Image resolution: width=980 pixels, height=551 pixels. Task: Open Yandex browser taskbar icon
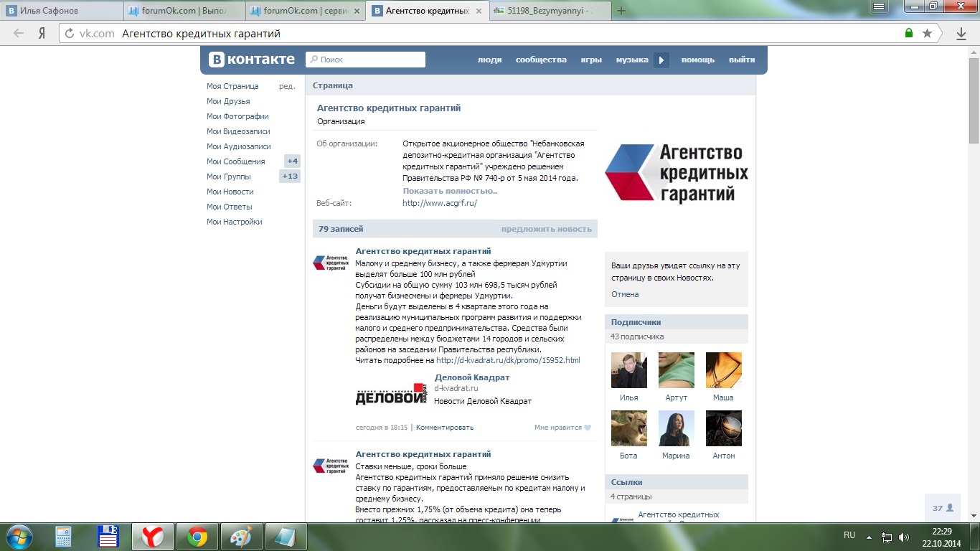[151, 537]
